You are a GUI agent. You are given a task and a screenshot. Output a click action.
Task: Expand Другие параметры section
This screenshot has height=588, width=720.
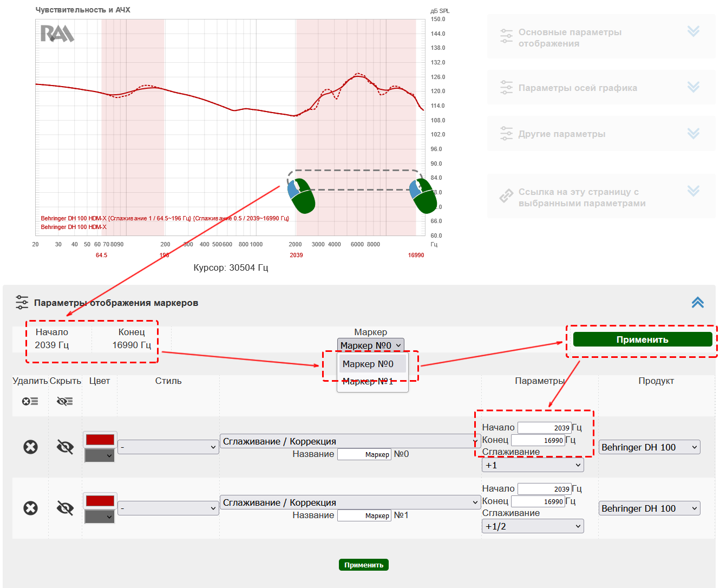(x=693, y=133)
